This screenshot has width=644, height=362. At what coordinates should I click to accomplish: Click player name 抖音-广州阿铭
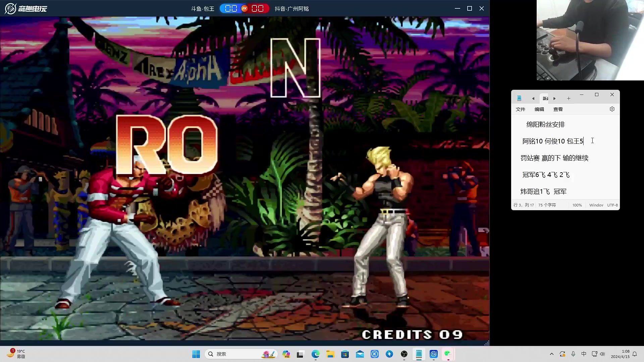[292, 9]
